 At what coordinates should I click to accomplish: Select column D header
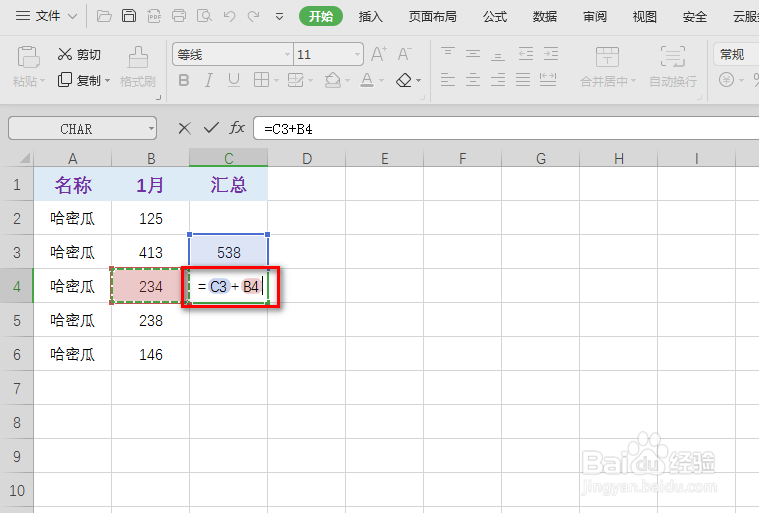(306, 158)
